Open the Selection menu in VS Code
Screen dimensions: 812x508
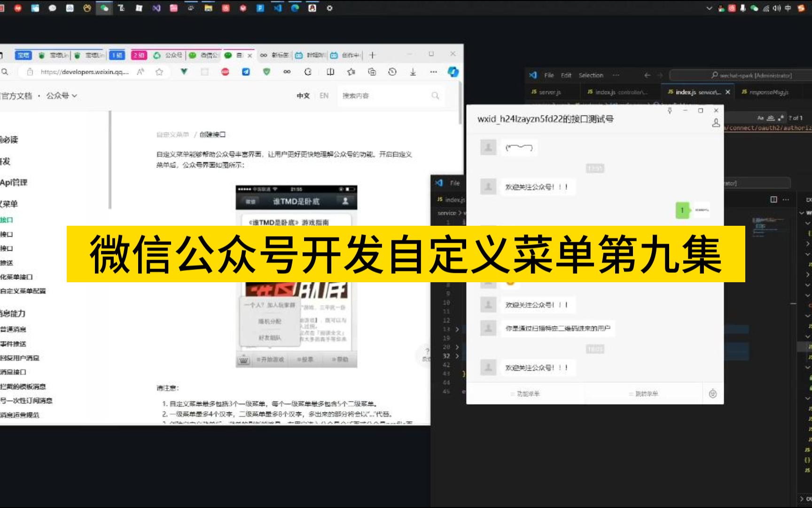pos(591,75)
